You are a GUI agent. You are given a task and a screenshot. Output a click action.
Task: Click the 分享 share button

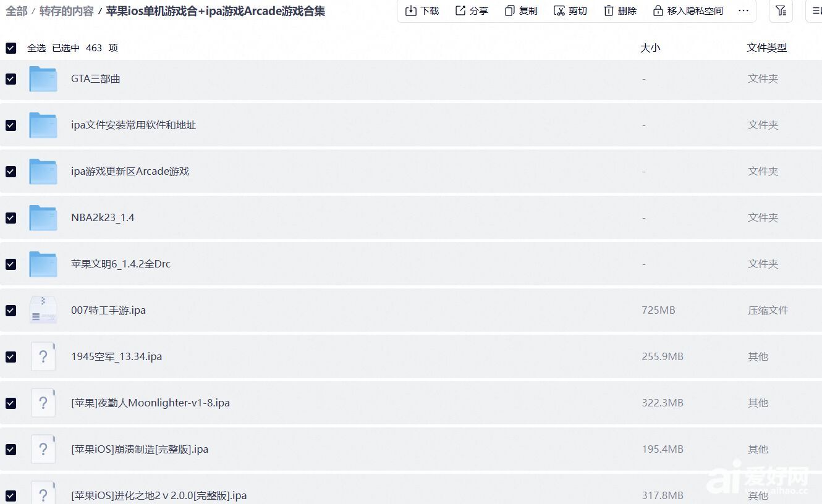[x=472, y=10]
